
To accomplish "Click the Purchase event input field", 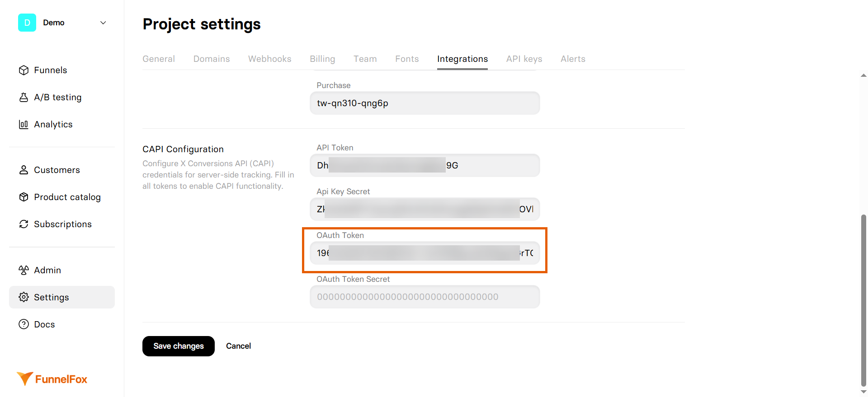I will point(425,103).
